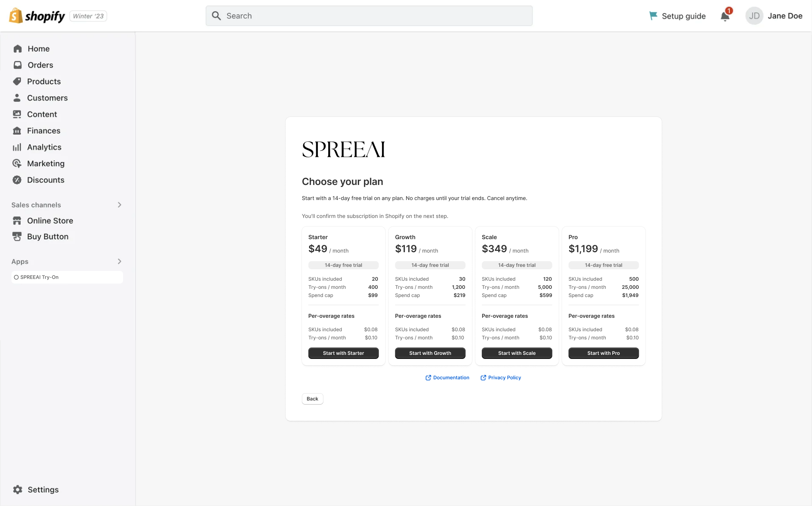Click Pro's 14-day free trial badge
This screenshot has width=812, height=506.
[603, 265]
